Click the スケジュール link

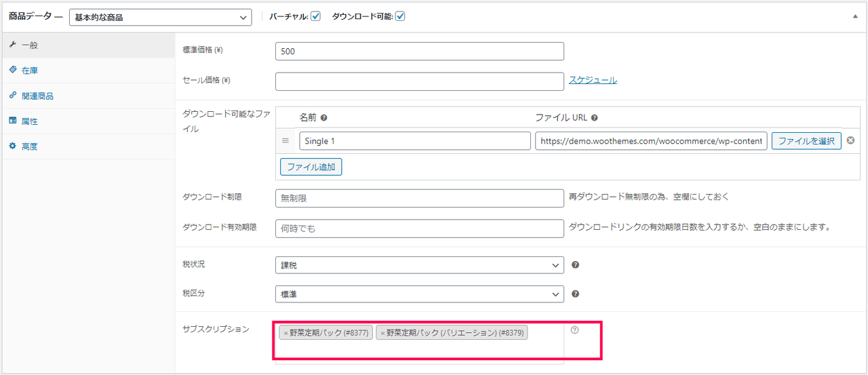click(x=593, y=80)
